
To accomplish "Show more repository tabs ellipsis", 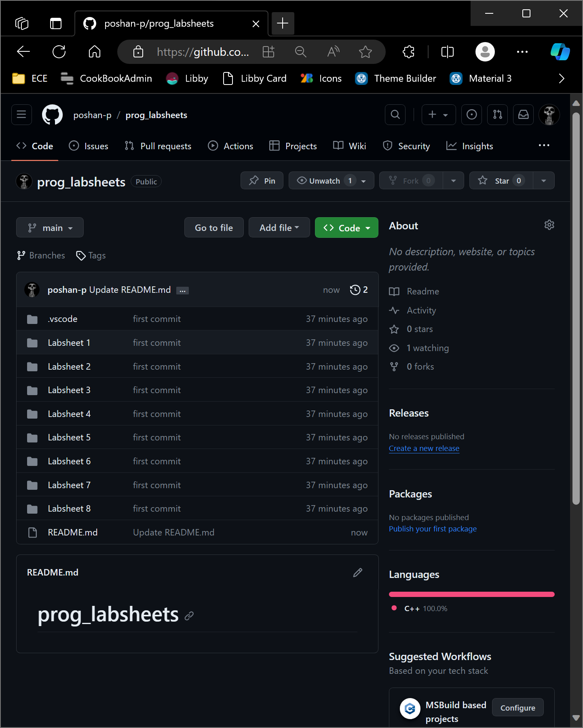I will pyautogui.click(x=544, y=146).
